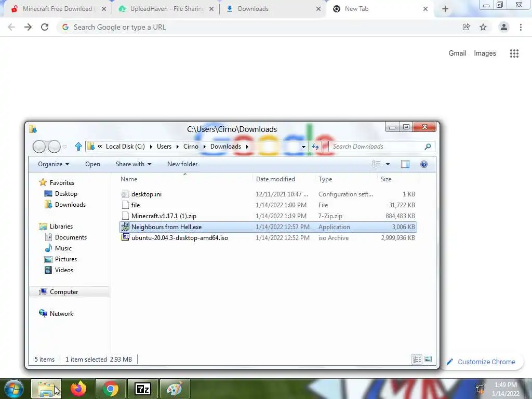Select Downloads in the navigation pane
This screenshot has height=399, width=532.
pyautogui.click(x=65, y=205)
